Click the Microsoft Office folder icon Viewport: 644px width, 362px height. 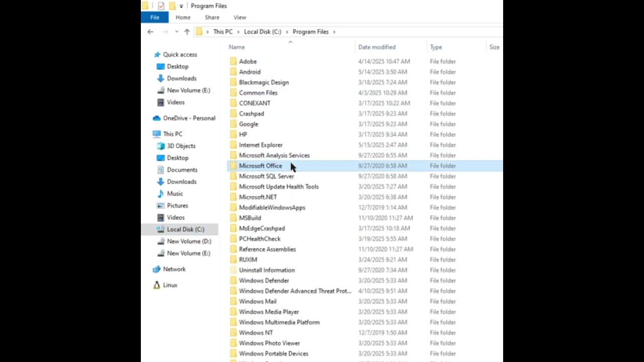(233, 166)
